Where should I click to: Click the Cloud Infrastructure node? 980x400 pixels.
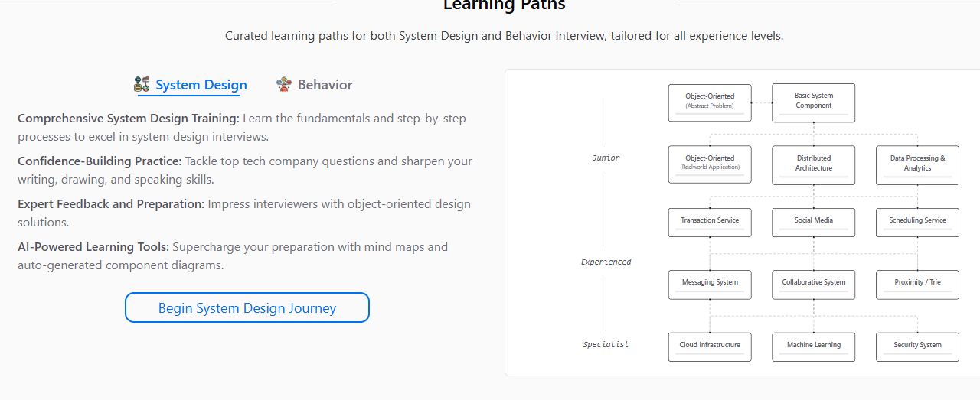[x=710, y=346]
